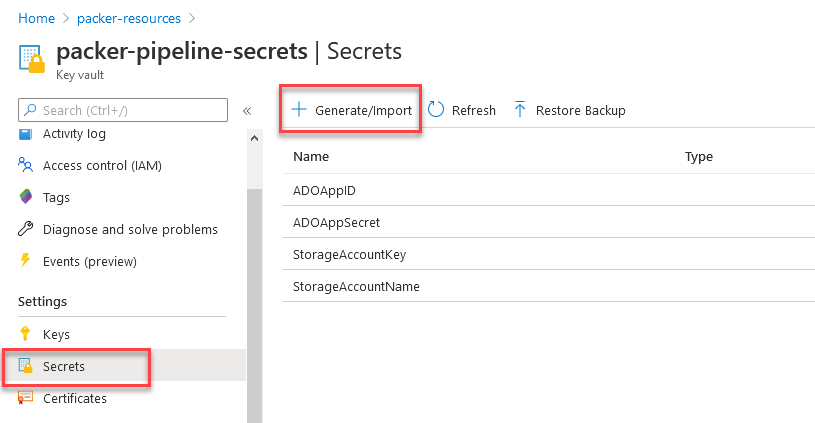The image size is (815, 423).
Task: Click the Events lightning bolt icon
Action: 26,262
